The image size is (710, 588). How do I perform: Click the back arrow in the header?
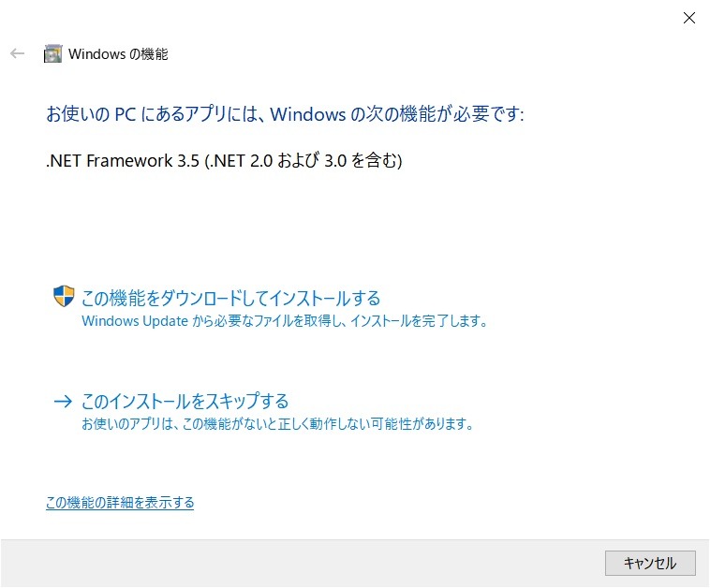[x=17, y=53]
